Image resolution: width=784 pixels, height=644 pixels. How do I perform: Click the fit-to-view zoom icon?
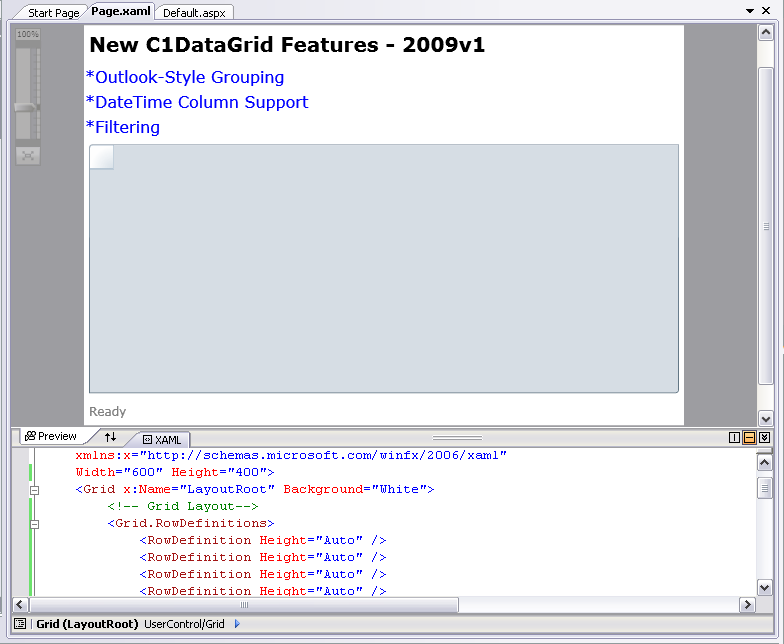click(28, 156)
